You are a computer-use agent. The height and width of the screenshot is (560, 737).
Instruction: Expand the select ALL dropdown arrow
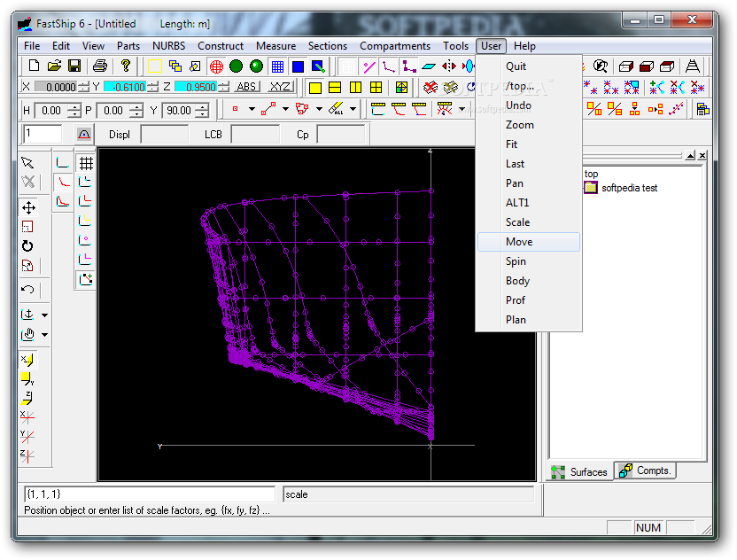353,109
